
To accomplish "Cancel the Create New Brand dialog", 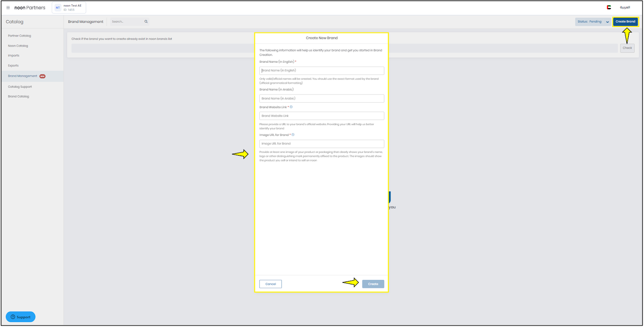I will pyautogui.click(x=270, y=284).
